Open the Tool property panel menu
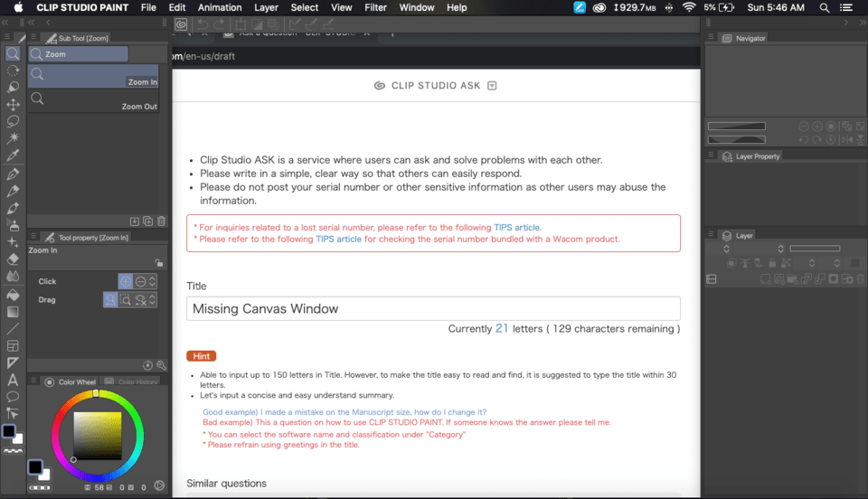 33,236
